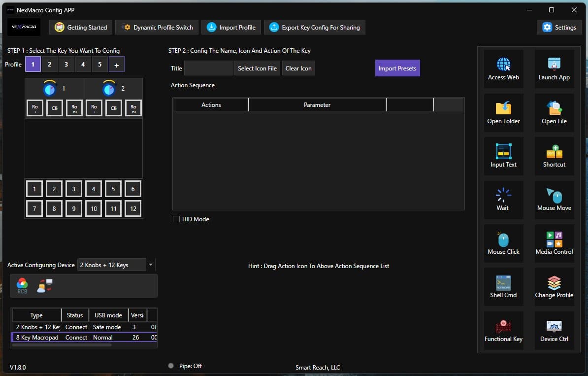Screen dimensions: 588x376
Task: Switch to Profile 2 tab
Action: click(x=50, y=65)
